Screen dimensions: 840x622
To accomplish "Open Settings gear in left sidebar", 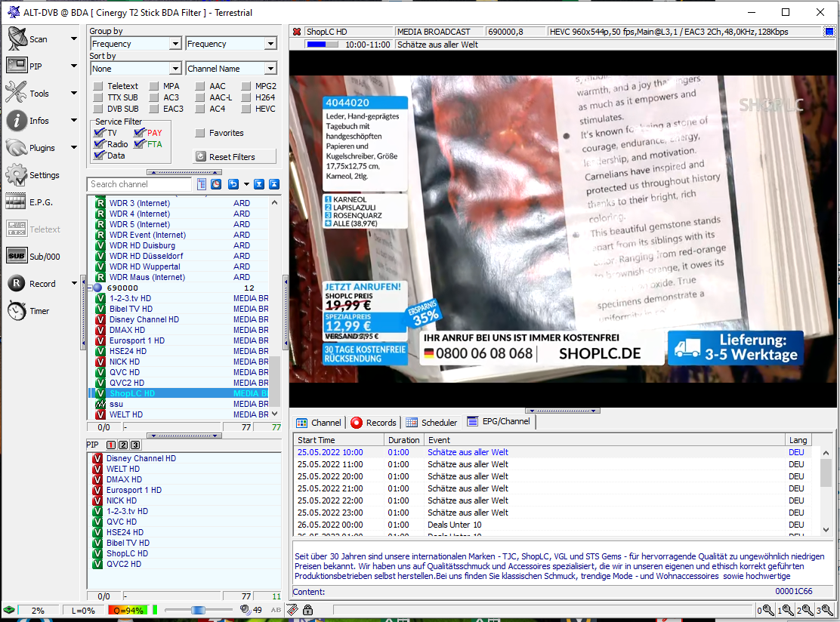I will (x=17, y=175).
